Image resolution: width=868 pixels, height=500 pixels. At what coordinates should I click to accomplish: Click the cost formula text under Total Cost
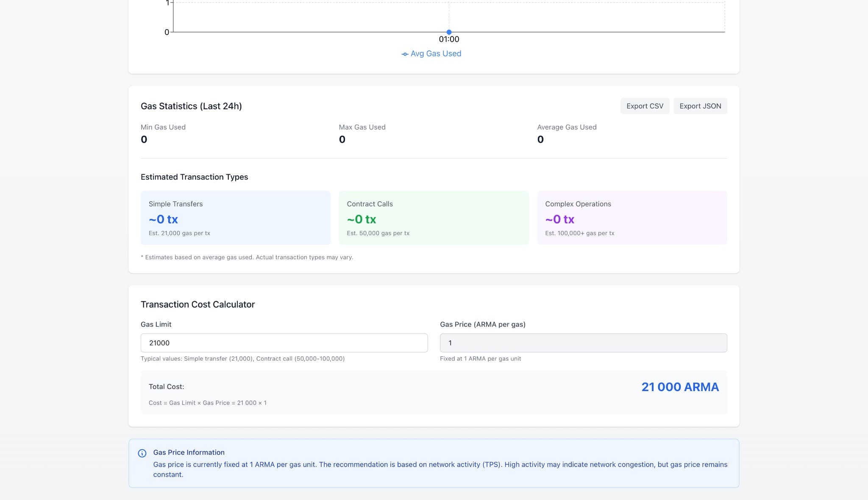coord(208,403)
